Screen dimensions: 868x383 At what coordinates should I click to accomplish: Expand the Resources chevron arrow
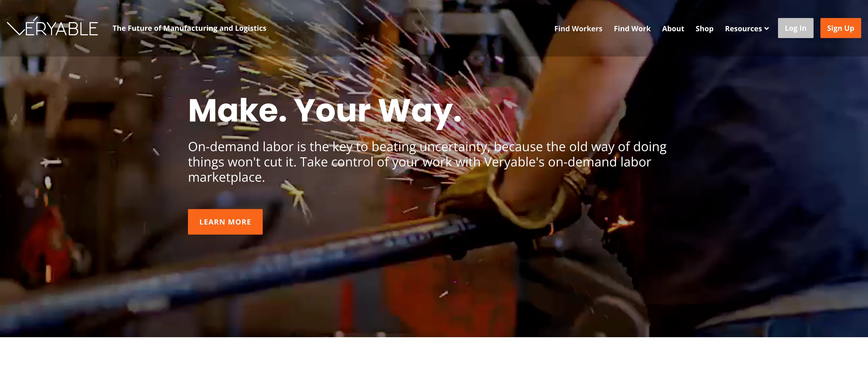click(x=767, y=29)
